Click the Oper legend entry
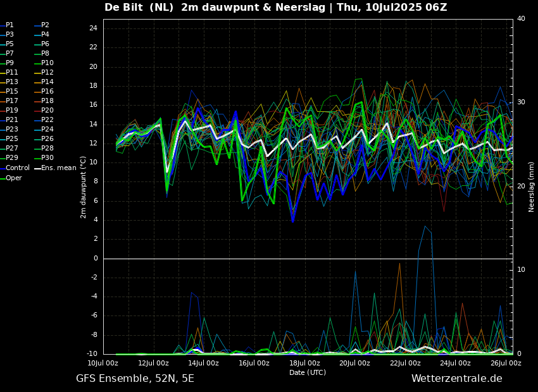Image resolution: width=538 pixels, height=392 pixels. point(14,178)
